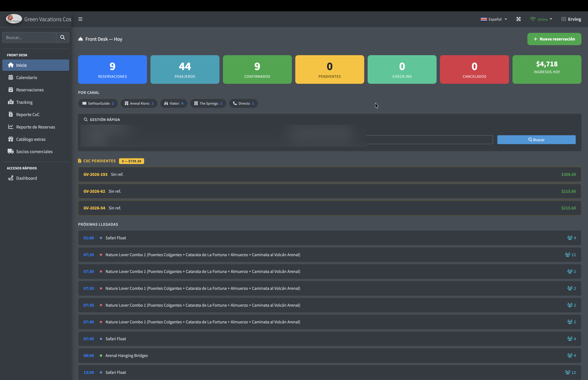
Task: Click the Nueva reservación button
Action: click(554, 39)
